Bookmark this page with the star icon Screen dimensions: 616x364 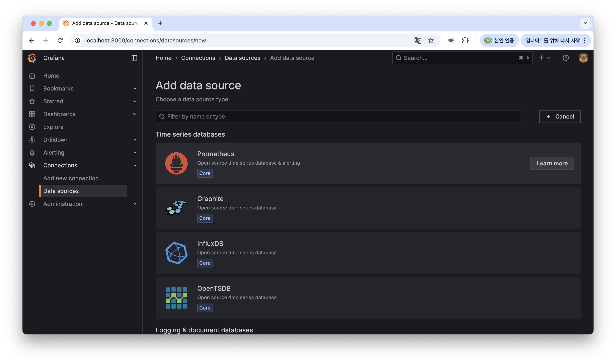click(x=431, y=40)
